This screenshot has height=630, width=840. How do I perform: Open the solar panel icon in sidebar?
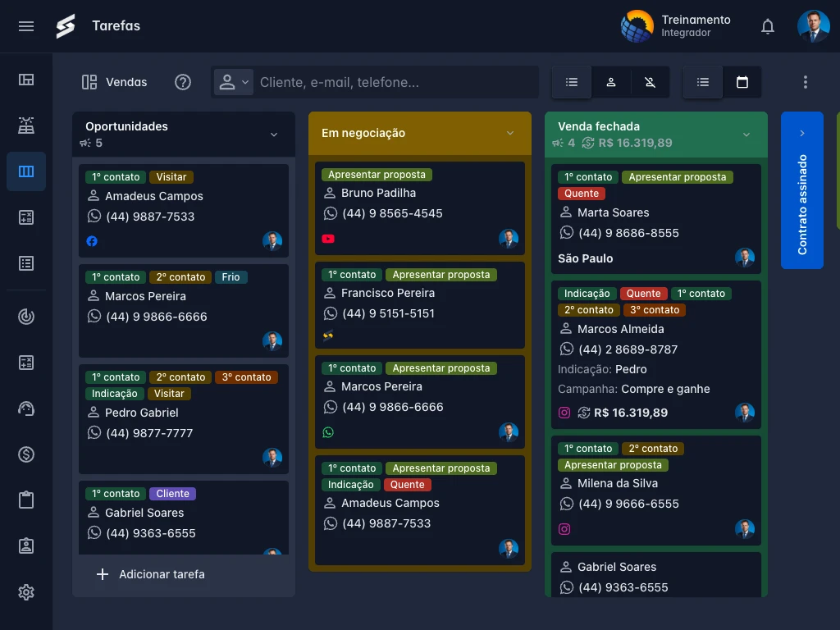point(26,126)
